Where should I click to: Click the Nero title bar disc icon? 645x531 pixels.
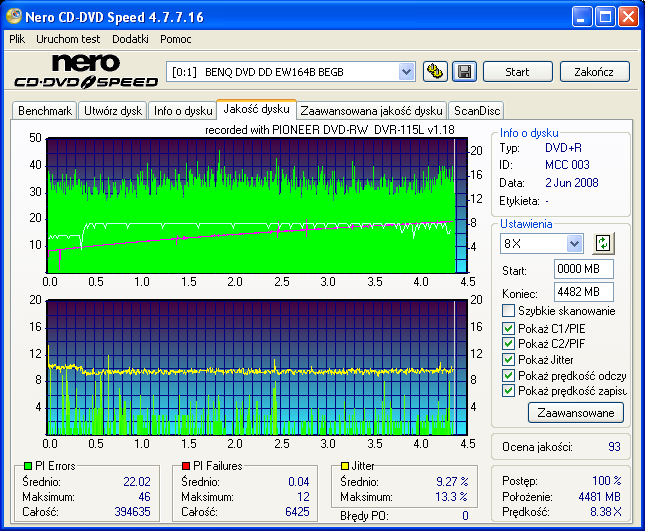coord(14,16)
